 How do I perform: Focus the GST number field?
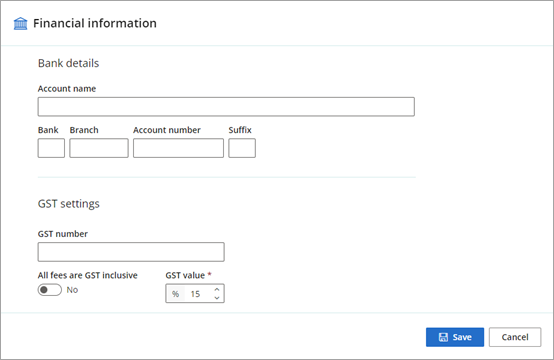click(x=131, y=252)
